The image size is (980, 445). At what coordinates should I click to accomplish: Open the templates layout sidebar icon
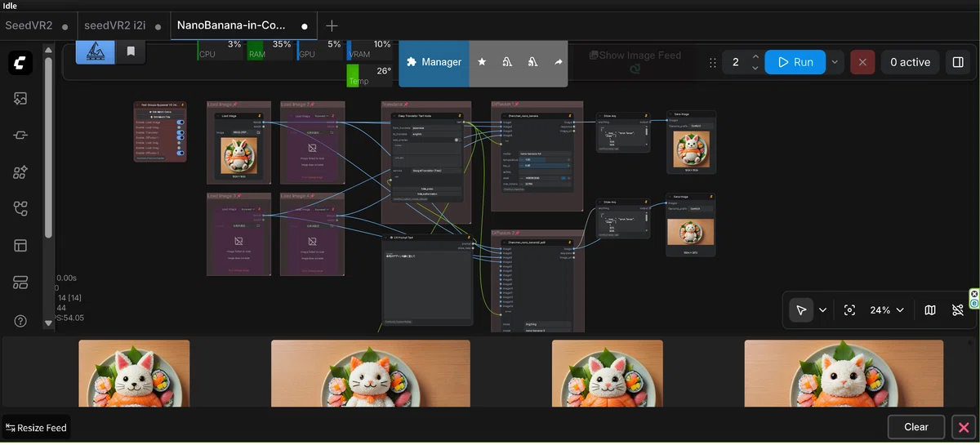[20, 245]
